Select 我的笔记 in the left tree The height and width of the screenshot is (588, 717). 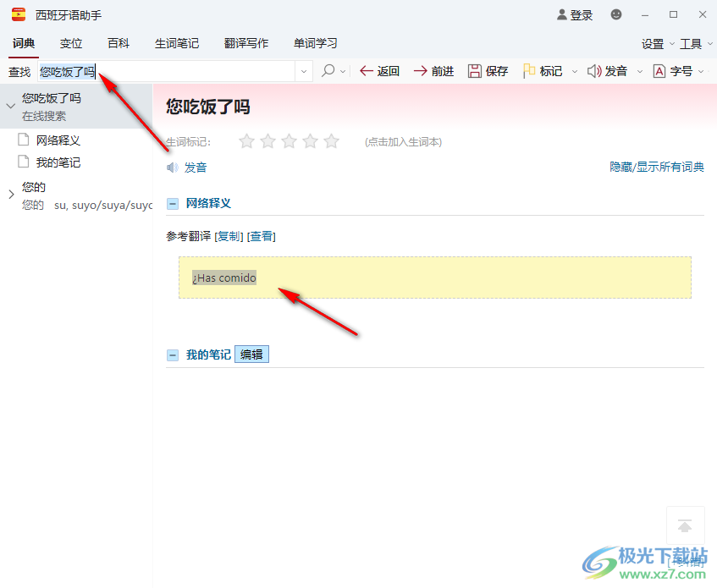coord(58,162)
